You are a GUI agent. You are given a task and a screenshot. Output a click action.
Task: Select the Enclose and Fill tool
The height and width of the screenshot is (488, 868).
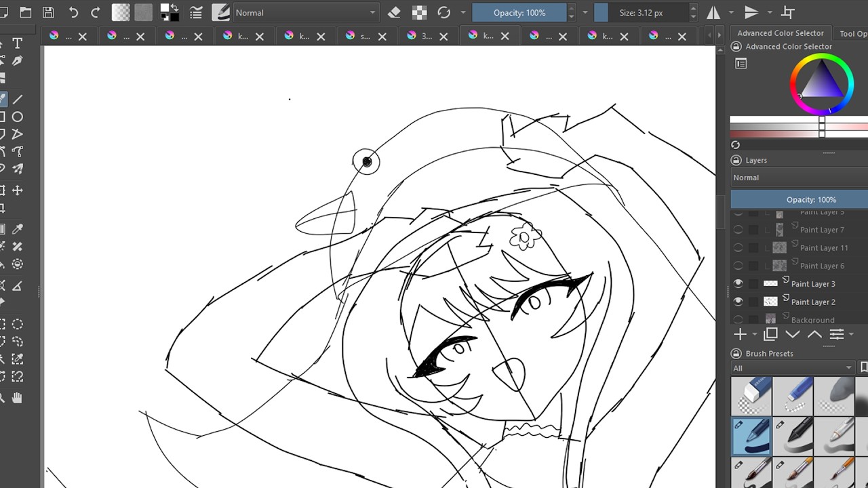click(x=18, y=264)
